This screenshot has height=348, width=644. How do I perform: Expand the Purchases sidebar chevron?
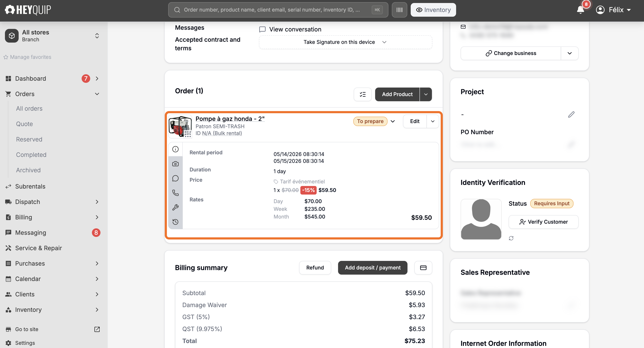click(x=97, y=263)
